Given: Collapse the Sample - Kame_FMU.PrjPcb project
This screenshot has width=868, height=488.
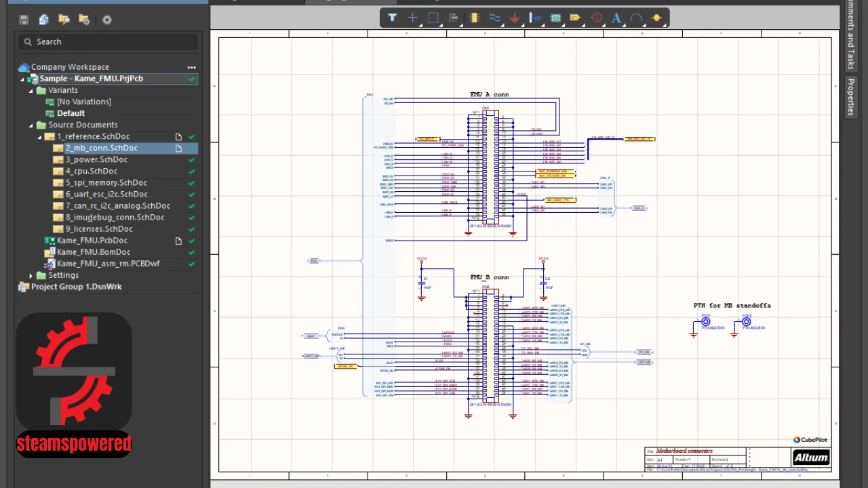Looking at the screenshot, I should [22, 79].
